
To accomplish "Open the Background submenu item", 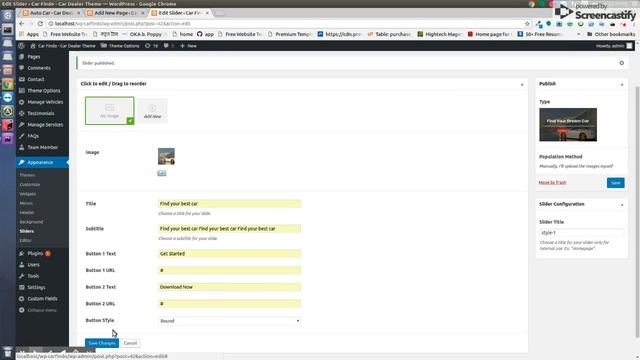I will [x=31, y=222].
